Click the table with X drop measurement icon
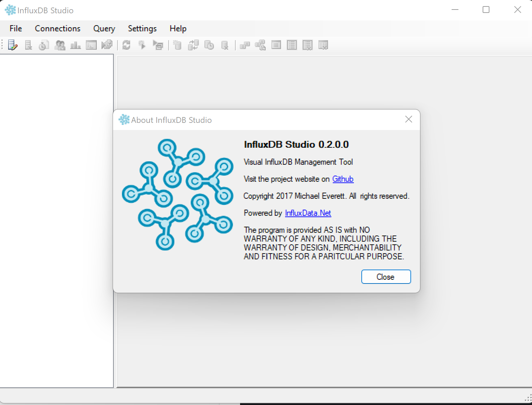Image resolution: width=532 pixels, height=405 pixels. (x=323, y=45)
